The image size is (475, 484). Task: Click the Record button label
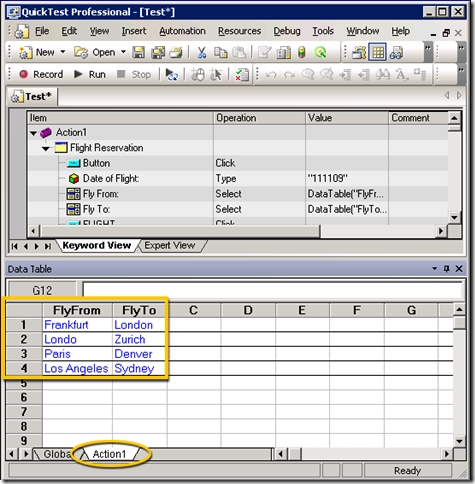[x=48, y=74]
